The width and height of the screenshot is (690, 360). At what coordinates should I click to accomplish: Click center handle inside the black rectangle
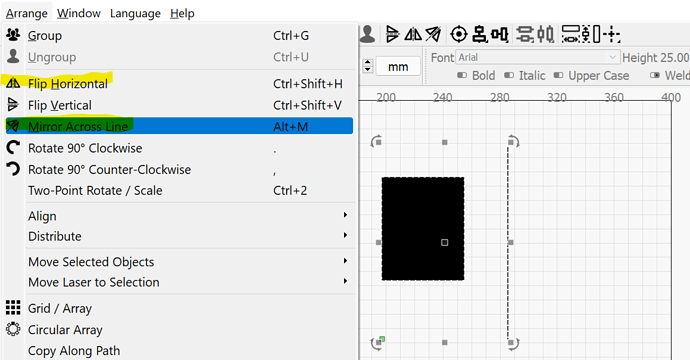tap(444, 242)
